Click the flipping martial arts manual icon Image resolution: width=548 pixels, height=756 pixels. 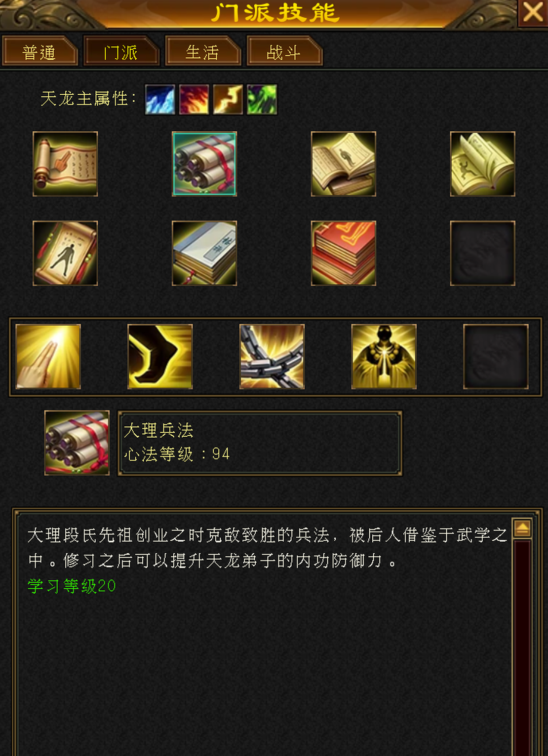[483, 164]
